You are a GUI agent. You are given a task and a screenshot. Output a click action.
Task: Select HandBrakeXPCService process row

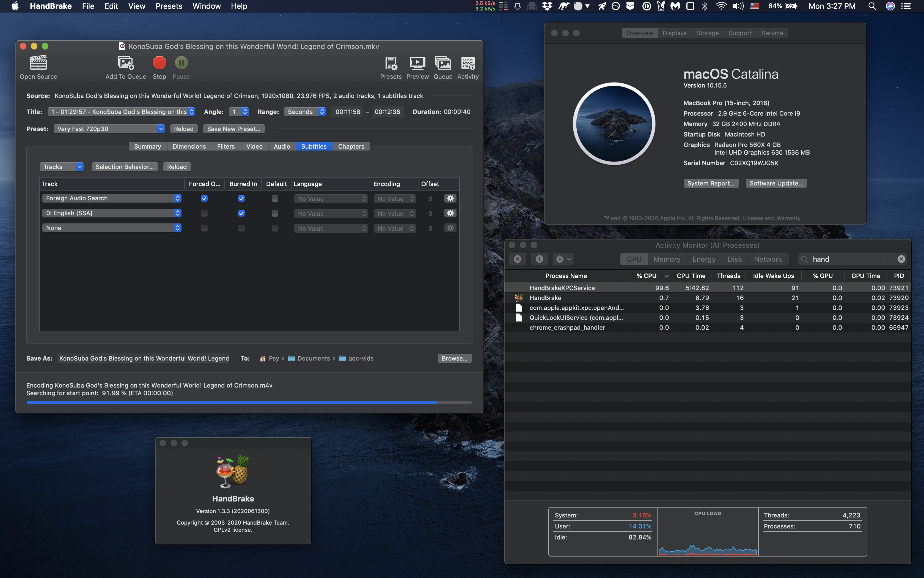[708, 288]
